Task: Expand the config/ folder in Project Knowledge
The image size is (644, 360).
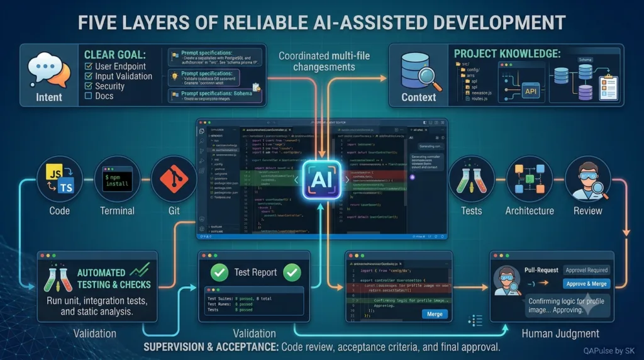Action: [470, 70]
